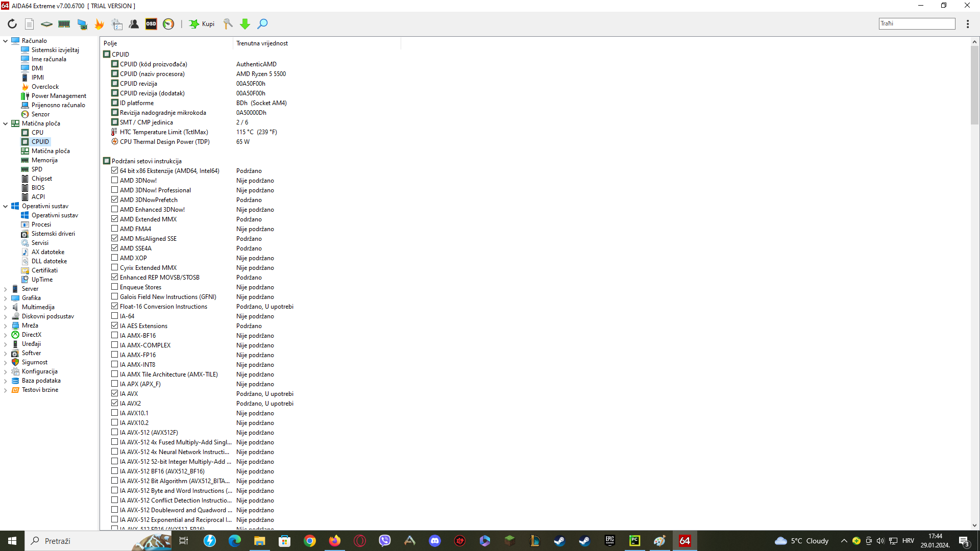The height and width of the screenshot is (551, 980).
Task: Open the Memorija tree item
Action: (44, 160)
